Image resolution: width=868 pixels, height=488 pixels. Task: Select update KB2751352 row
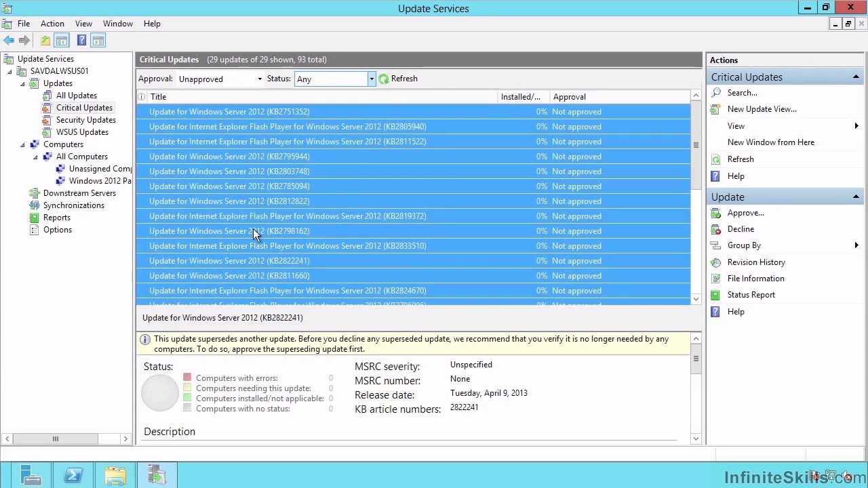[413, 112]
